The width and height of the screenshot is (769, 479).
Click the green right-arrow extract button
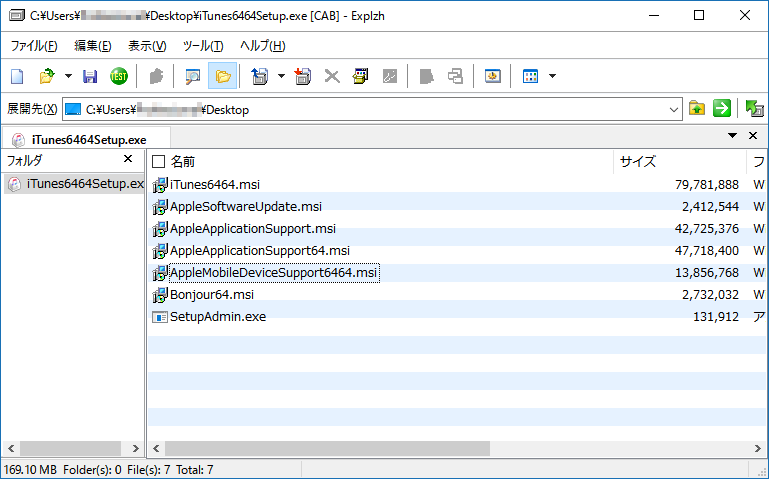722,108
